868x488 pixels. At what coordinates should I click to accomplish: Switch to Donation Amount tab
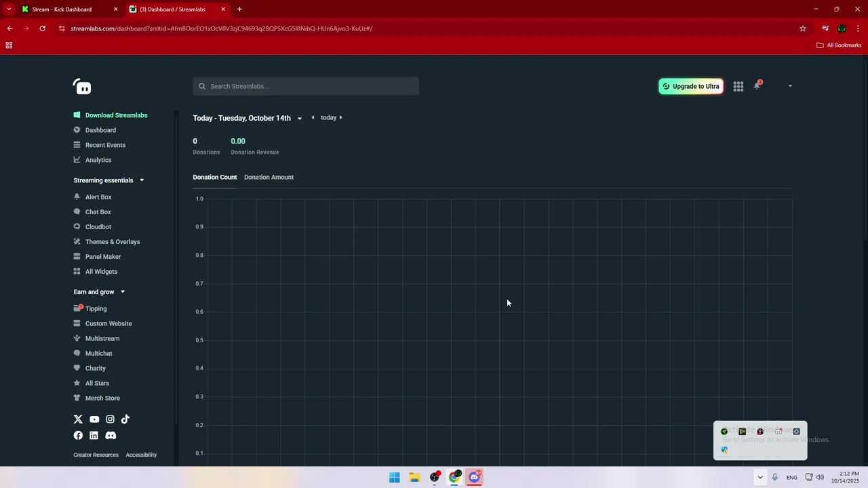tap(269, 178)
